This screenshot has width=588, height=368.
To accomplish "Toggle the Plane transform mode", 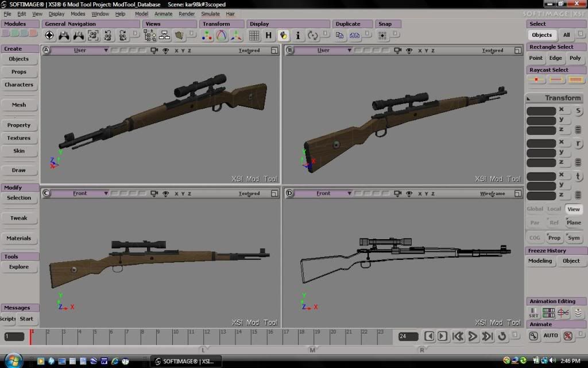I will 574,223.
